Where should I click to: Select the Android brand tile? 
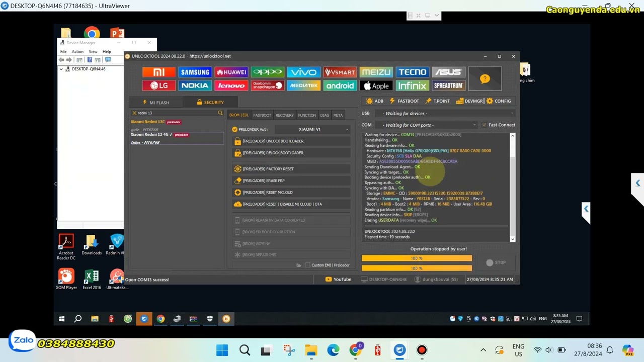coord(340,85)
